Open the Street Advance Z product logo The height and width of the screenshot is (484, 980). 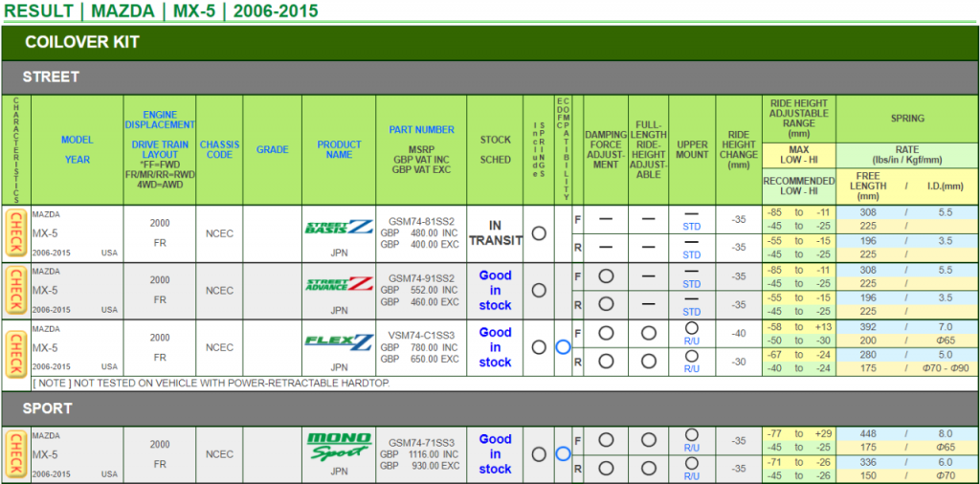pyautogui.click(x=339, y=284)
